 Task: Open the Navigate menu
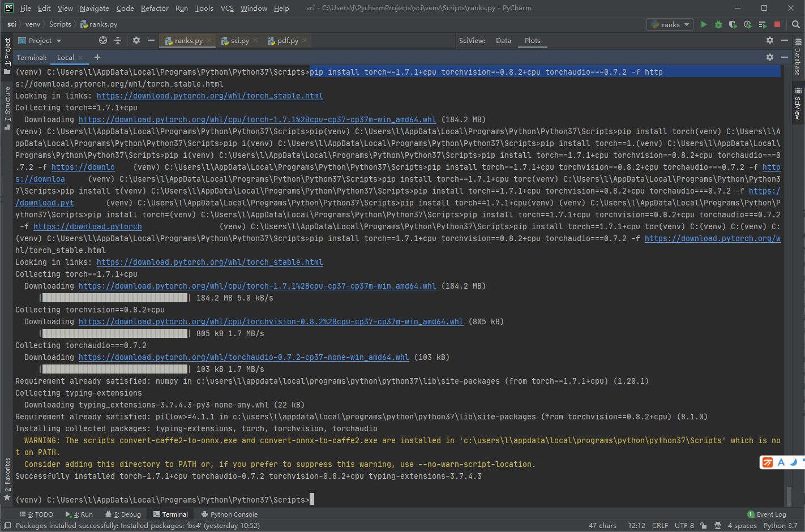coord(95,8)
